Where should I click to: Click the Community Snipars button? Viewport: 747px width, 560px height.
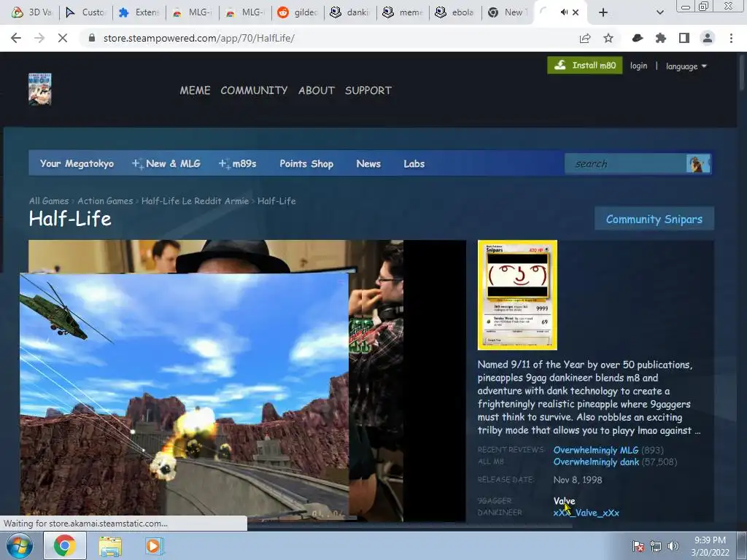pos(654,219)
